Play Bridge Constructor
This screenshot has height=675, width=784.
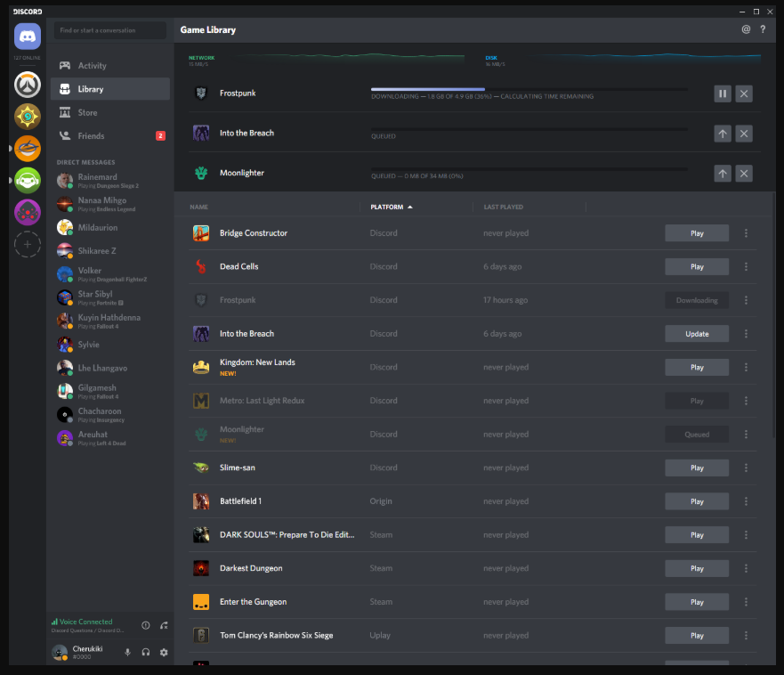697,233
